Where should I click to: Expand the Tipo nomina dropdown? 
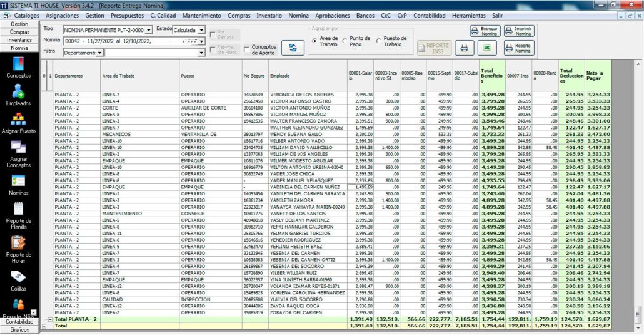point(149,30)
